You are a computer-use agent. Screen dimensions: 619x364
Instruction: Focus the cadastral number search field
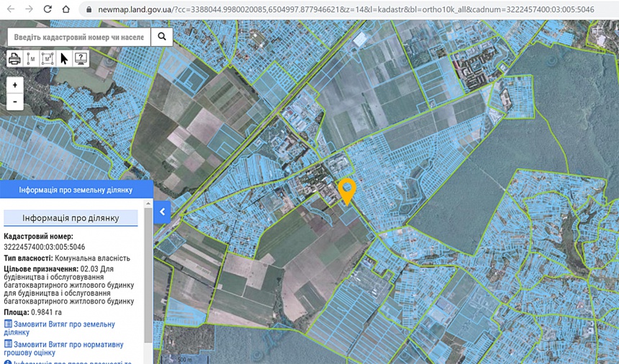pyautogui.click(x=79, y=37)
